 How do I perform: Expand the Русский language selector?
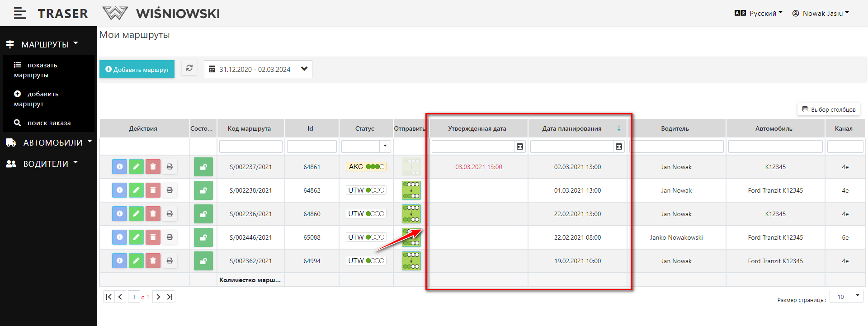(759, 14)
